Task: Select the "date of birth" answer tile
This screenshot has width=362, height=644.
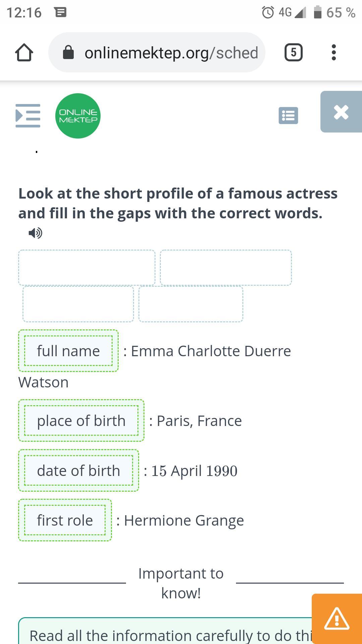Action: [x=78, y=471]
